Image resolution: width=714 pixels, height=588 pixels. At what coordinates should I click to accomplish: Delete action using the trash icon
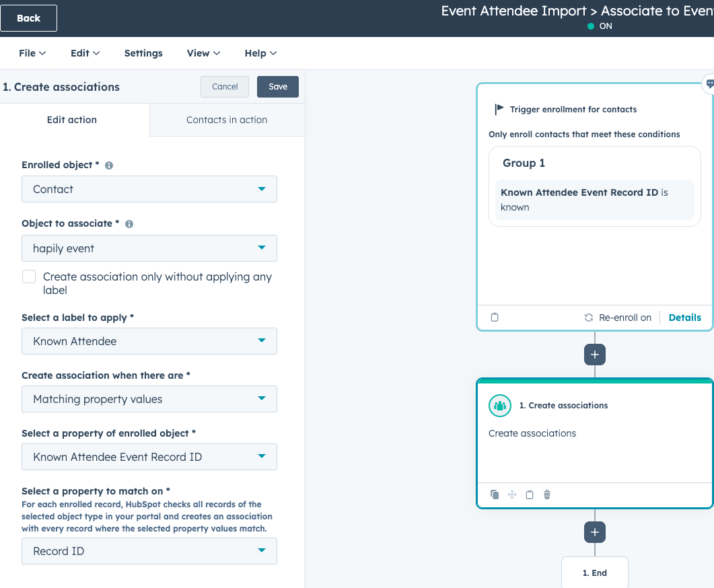547,494
